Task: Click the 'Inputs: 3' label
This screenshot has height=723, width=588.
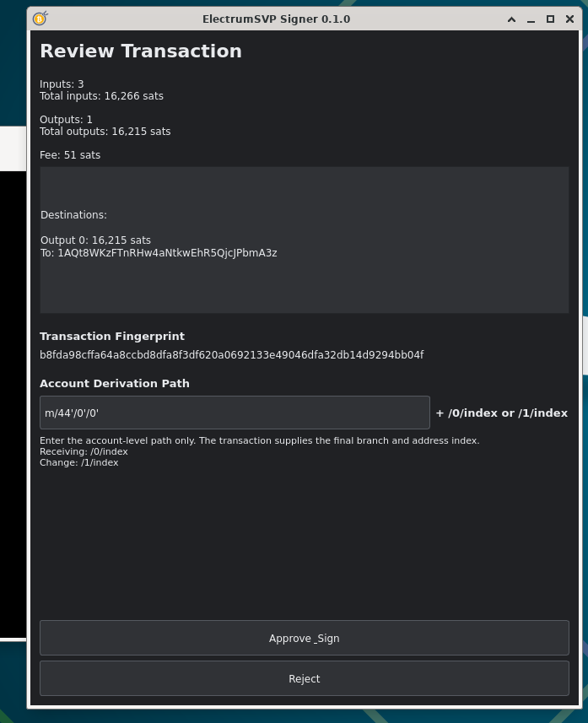Action: 62,84
